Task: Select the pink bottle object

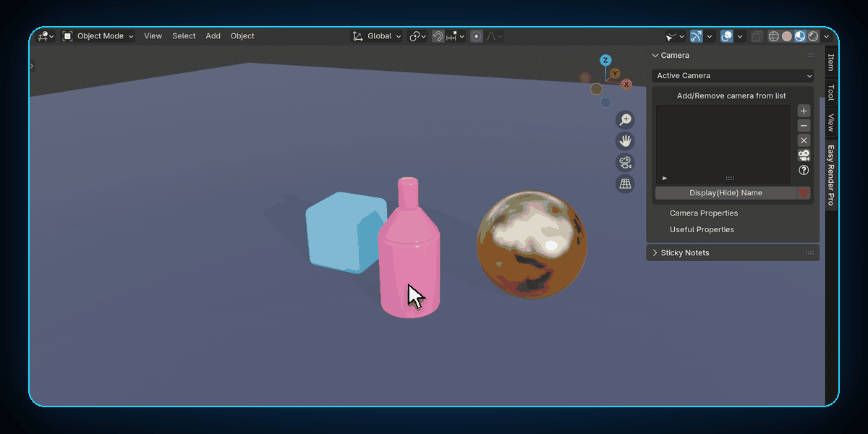Action: coord(409,250)
